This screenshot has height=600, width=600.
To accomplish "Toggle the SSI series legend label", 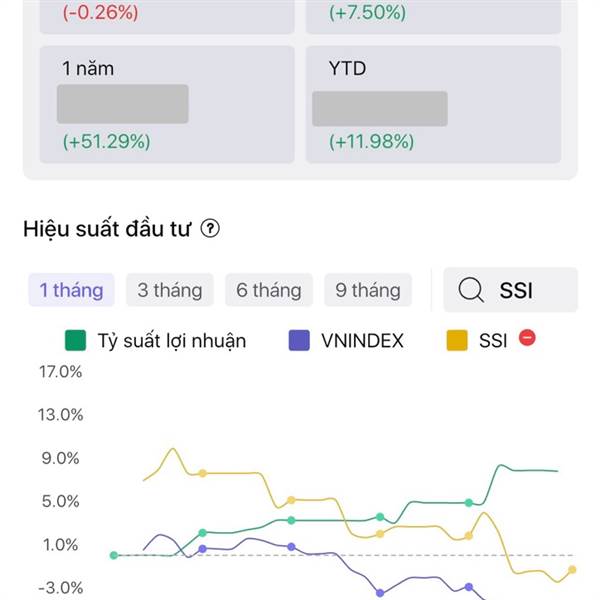I will pyautogui.click(x=493, y=340).
